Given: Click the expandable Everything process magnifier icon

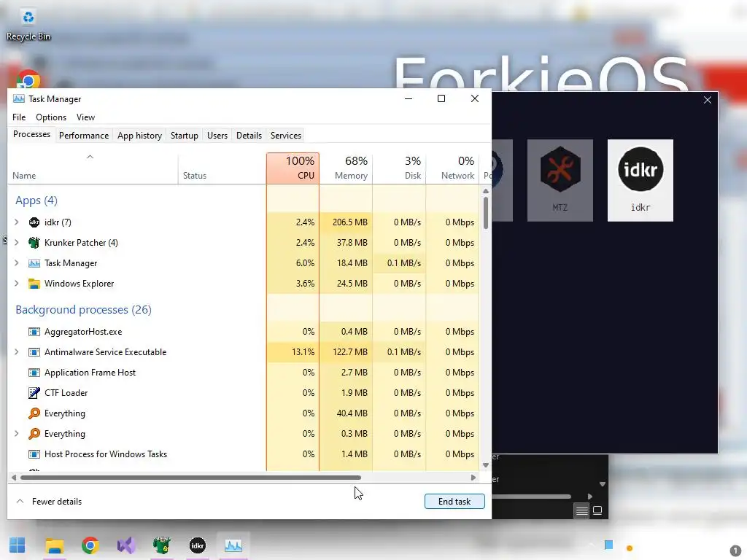Looking at the screenshot, I should point(34,434).
